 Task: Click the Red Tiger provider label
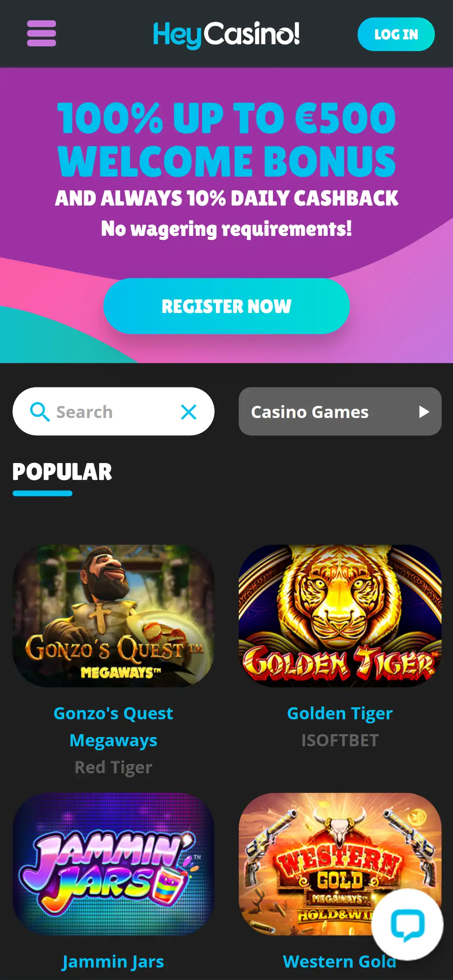[x=114, y=767]
